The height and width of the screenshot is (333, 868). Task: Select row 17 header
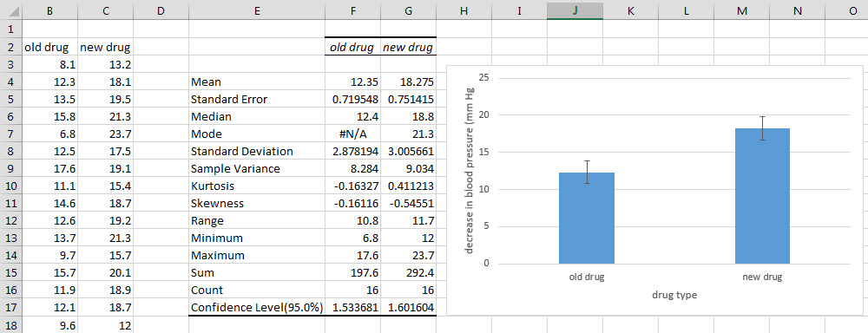[10, 307]
